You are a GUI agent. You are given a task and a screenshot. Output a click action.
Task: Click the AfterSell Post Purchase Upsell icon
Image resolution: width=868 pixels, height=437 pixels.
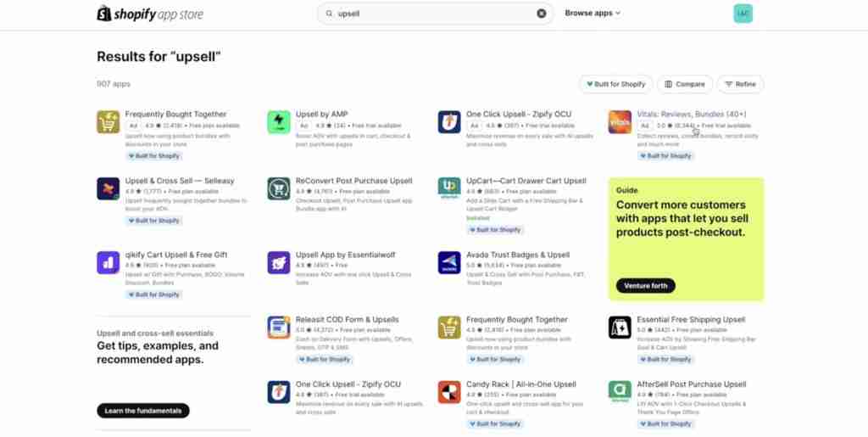point(620,392)
